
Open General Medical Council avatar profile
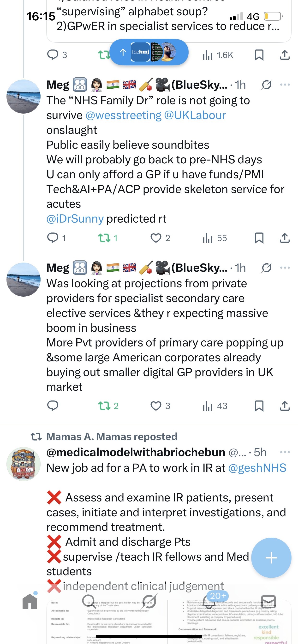(24, 464)
